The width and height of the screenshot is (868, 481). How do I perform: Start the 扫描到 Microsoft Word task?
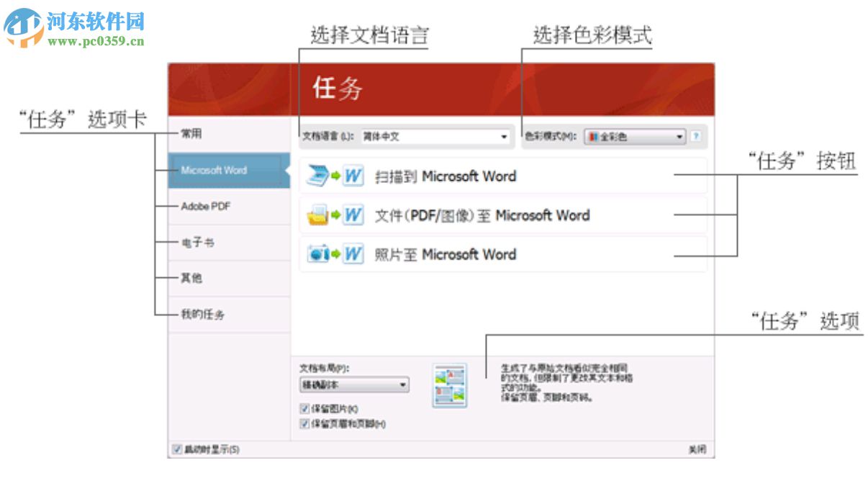coord(446,175)
